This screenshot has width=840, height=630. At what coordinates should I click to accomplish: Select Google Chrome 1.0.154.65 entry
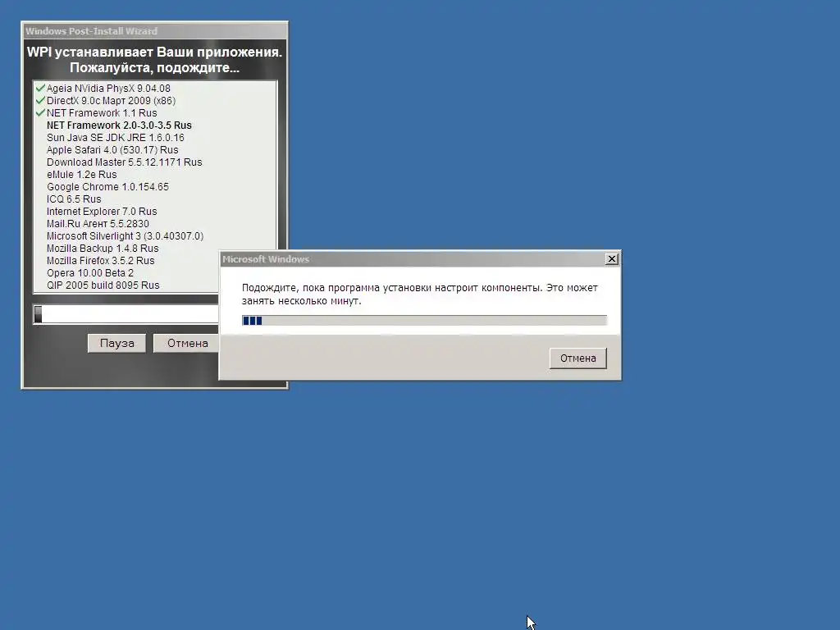107,187
